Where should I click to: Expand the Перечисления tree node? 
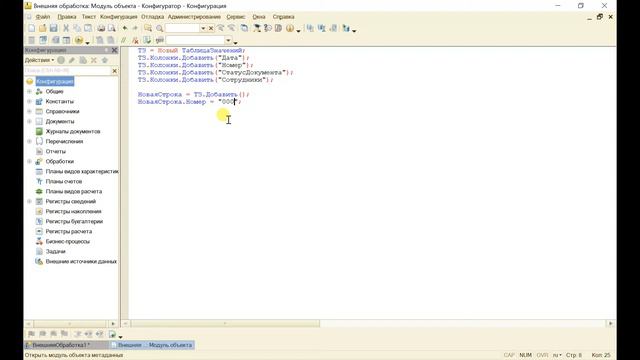29,141
